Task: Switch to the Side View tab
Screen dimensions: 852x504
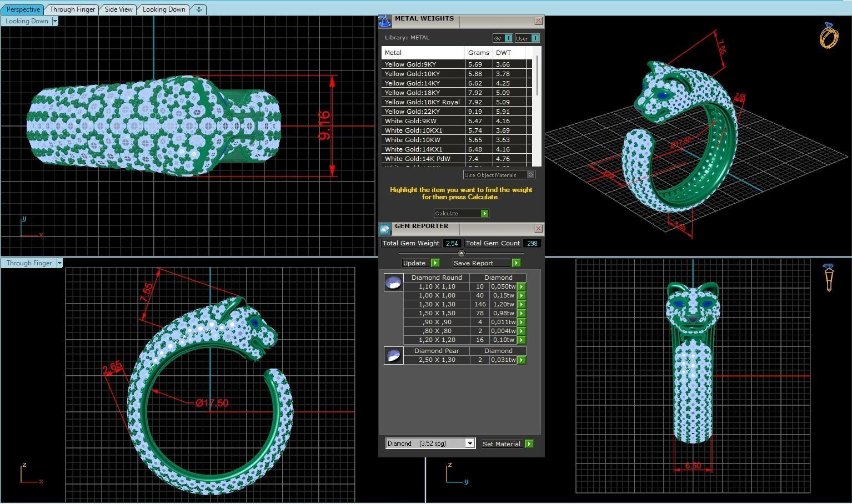Action: [119, 9]
